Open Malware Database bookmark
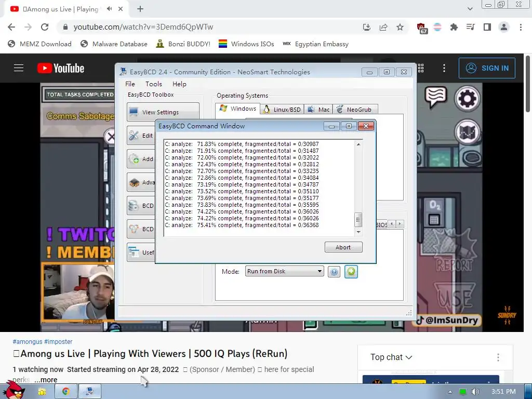This screenshot has width=532, height=399. click(x=114, y=44)
